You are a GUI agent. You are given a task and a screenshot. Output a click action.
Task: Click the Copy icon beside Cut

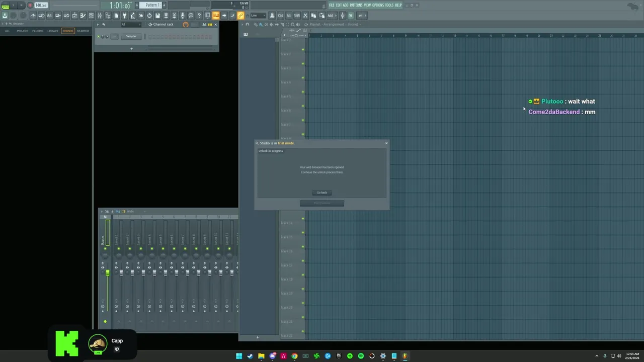click(313, 16)
